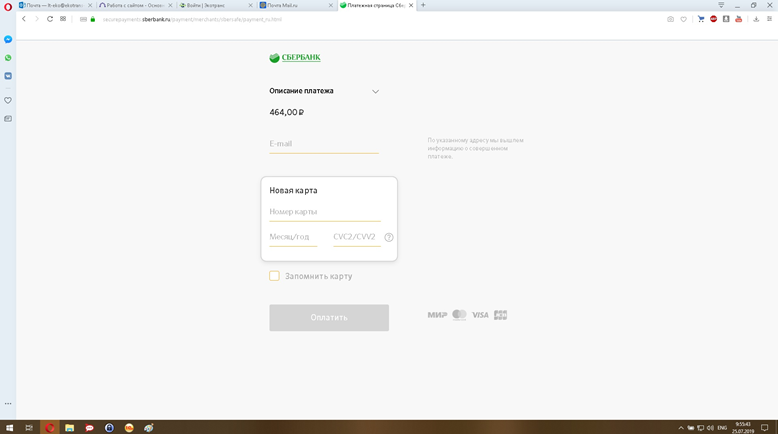Click the E-mail input field
Image resolution: width=780 pixels, height=434 pixels.
pos(324,144)
